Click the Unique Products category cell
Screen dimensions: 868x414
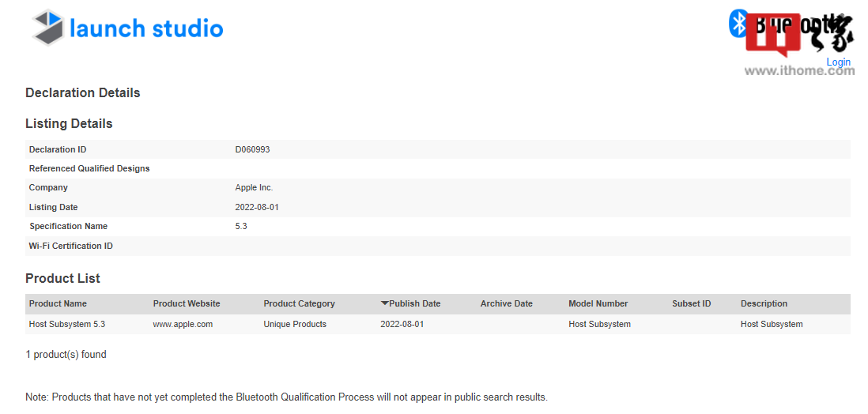pos(295,324)
